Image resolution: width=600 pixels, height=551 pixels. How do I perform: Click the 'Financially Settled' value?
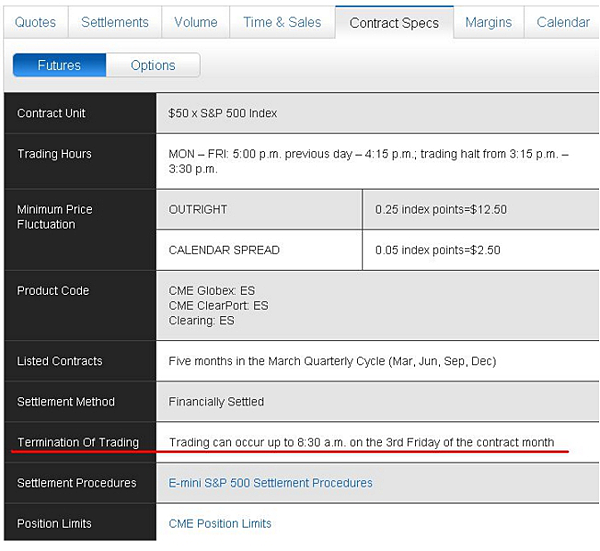(216, 402)
